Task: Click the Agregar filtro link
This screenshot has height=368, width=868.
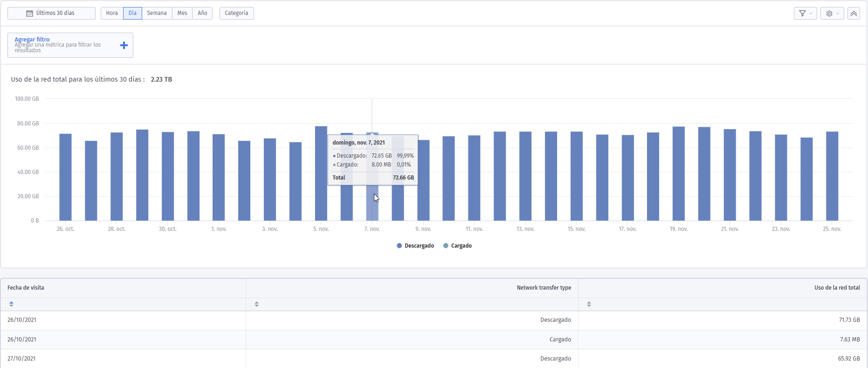Action: [32, 39]
